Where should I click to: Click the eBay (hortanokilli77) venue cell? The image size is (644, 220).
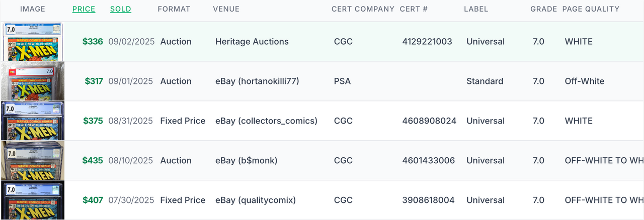257,81
